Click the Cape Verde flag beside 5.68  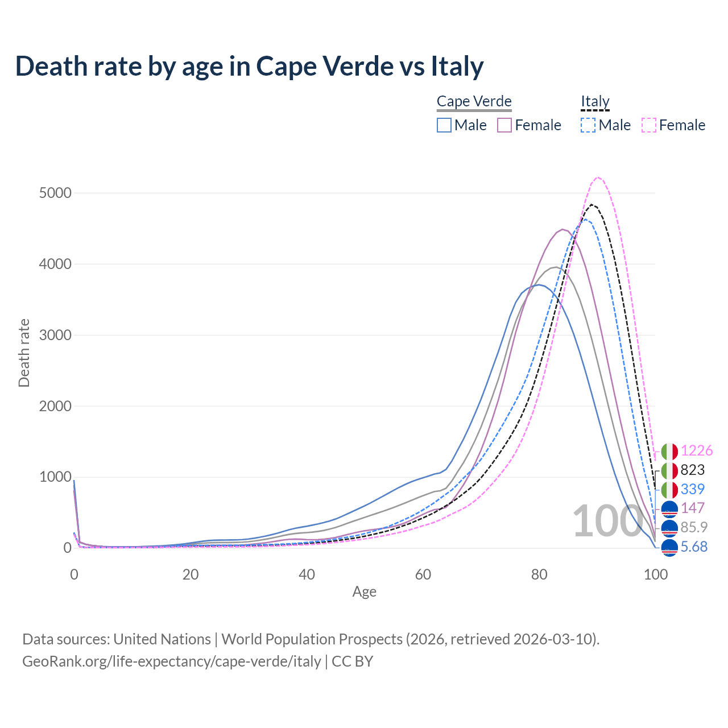669,547
